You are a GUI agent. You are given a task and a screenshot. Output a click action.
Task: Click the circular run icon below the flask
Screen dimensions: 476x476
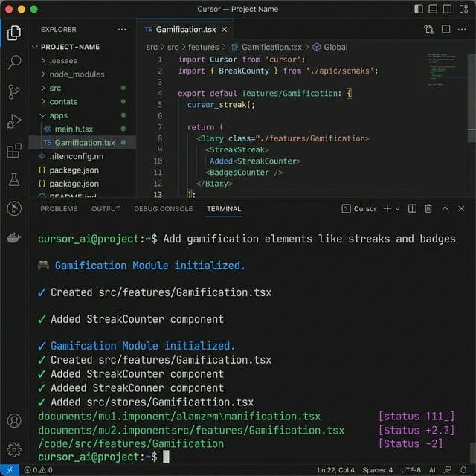(x=14, y=208)
